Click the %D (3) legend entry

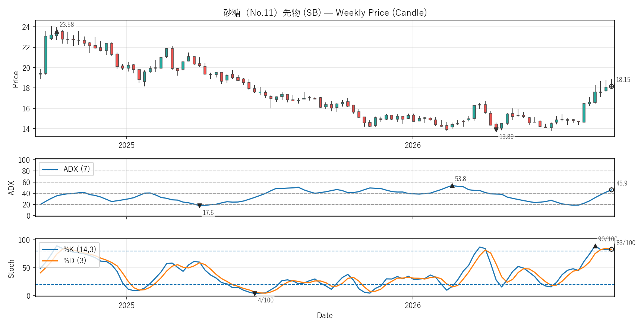[x=64, y=261]
